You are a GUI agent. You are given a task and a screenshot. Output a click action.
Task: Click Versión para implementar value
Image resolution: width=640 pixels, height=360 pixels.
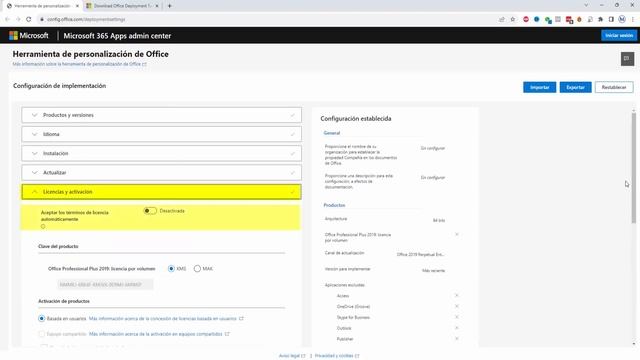tap(433, 271)
